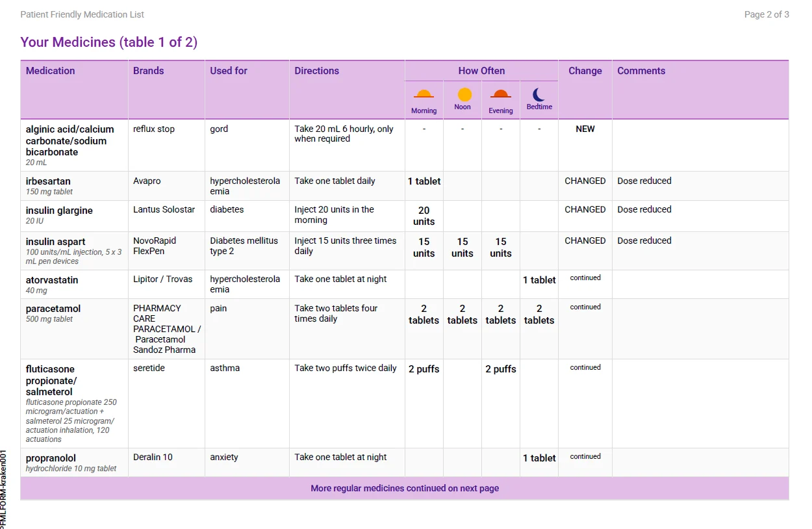
Task: Click the irbesartan medication name
Action: pos(48,181)
